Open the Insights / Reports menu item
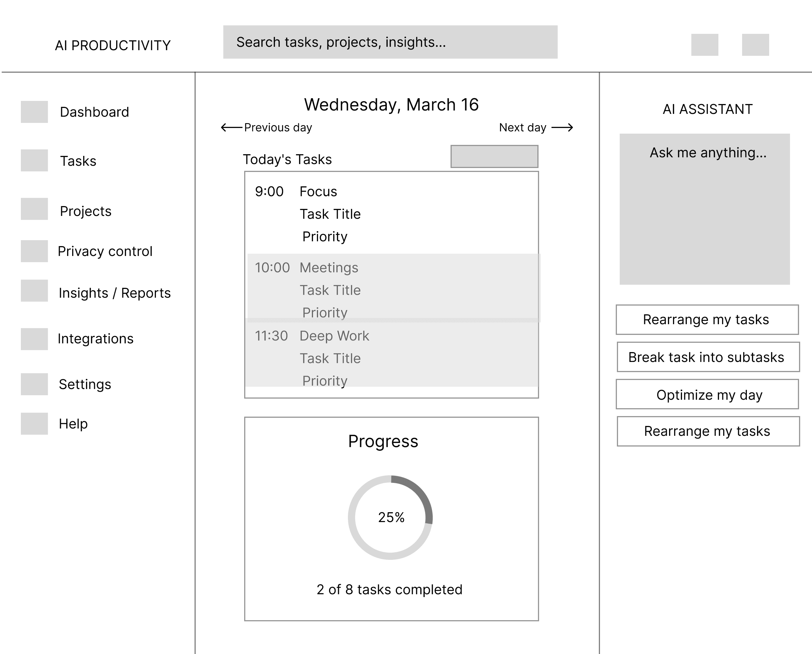Viewport: 812px width, 654px height. pyautogui.click(x=114, y=293)
